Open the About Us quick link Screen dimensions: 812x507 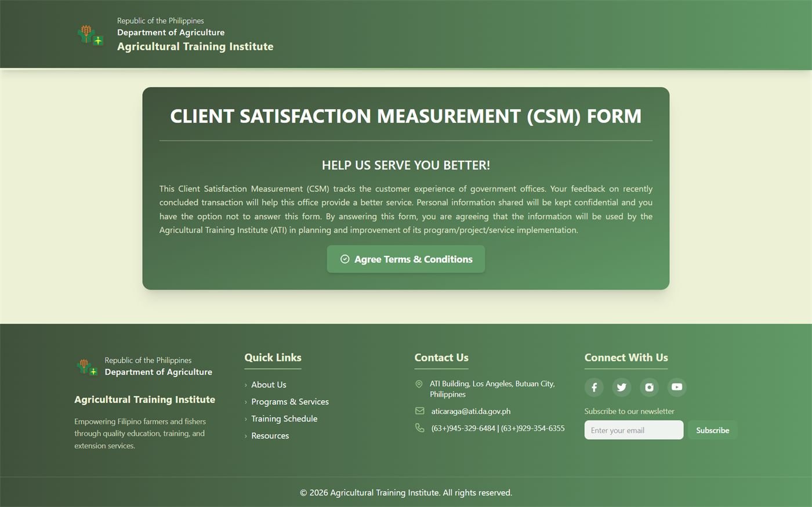click(x=269, y=385)
